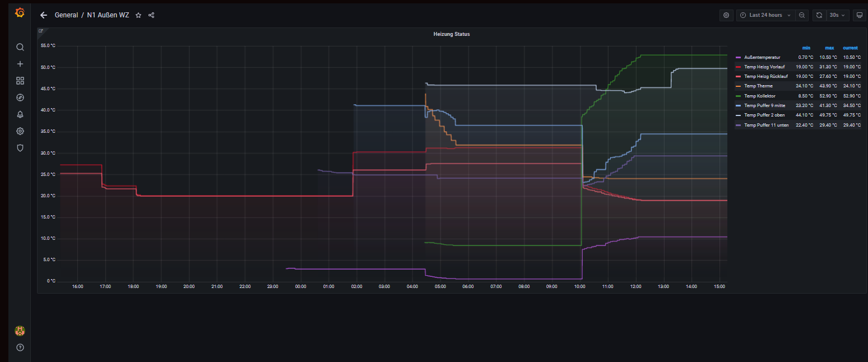The height and width of the screenshot is (362, 868).
Task: Zoom out the time range
Action: [802, 15]
